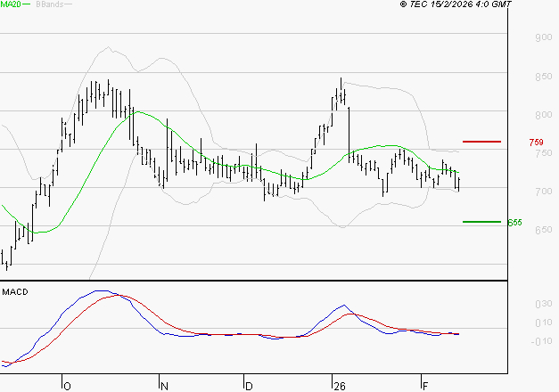Click the MA20 legend label
This screenshot has width=559, height=392.
11,5
